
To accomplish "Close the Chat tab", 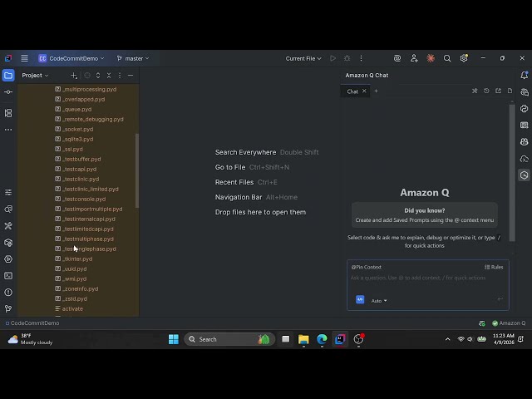I will click(364, 91).
